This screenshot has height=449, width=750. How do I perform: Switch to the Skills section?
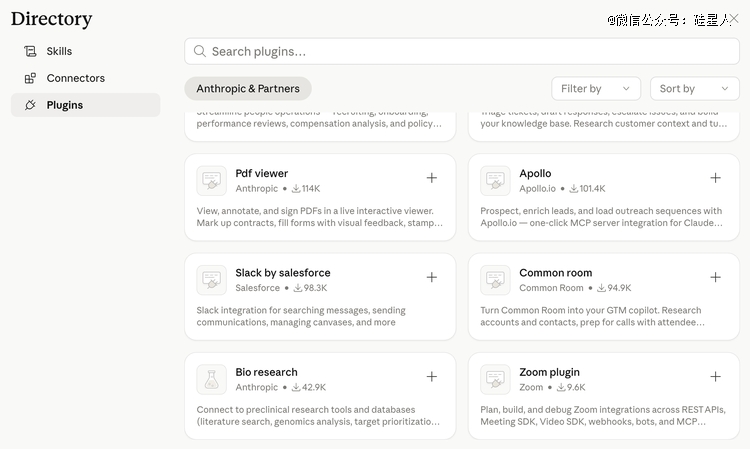point(59,51)
